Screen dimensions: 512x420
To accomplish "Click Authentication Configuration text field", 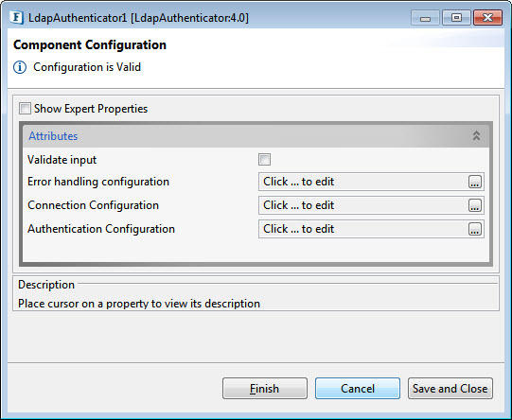I will [363, 229].
